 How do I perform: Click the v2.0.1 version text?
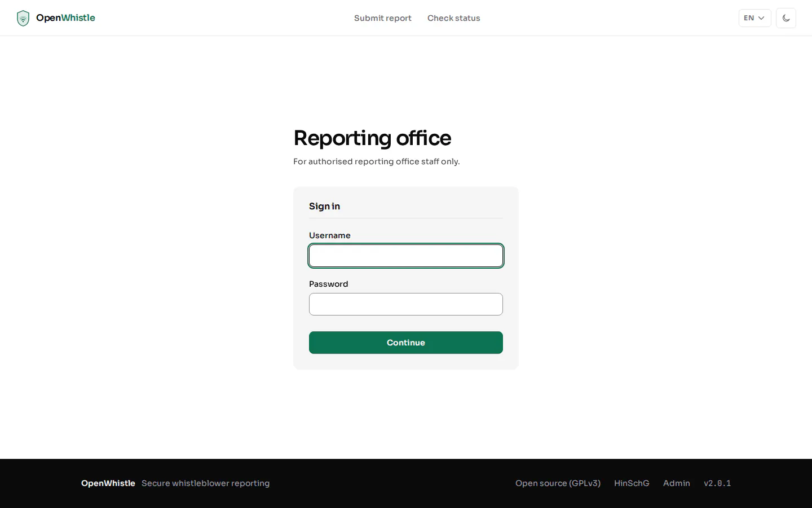(x=717, y=483)
